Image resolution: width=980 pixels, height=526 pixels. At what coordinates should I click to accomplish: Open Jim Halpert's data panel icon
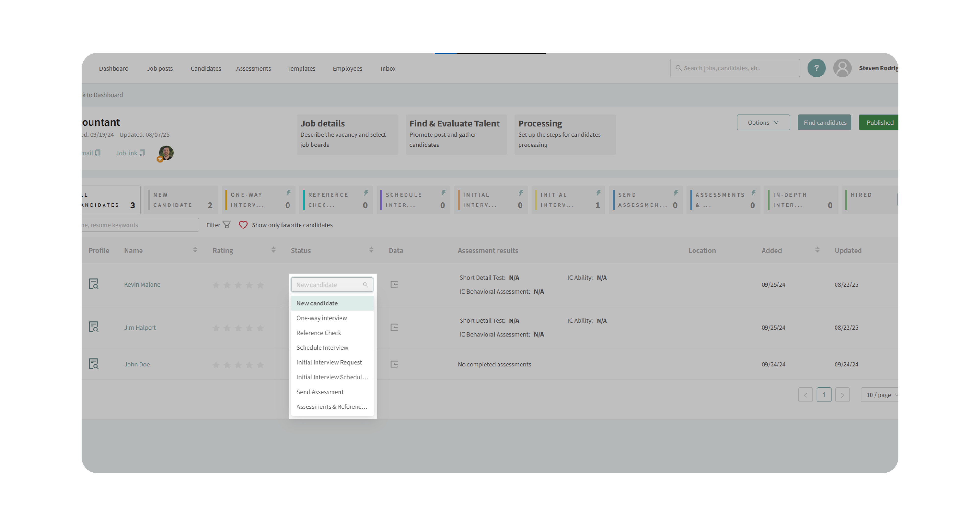pyautogui.click(x=394, y=327)
